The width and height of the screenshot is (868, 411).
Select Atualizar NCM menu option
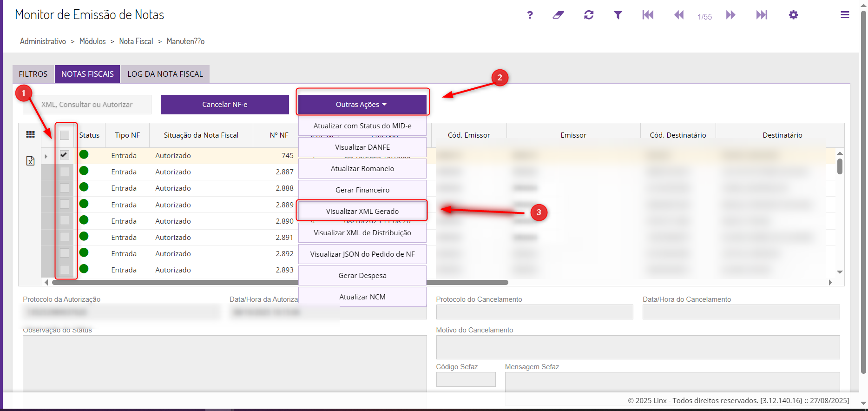362,297
